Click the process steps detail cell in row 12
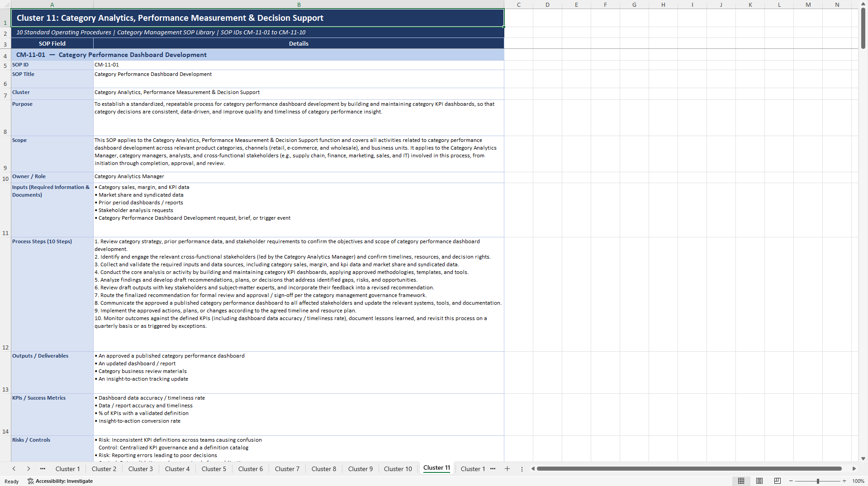Image resolution: width=868 pixels, height=486 pixels. pyautogui.click(x=299, y=294)
